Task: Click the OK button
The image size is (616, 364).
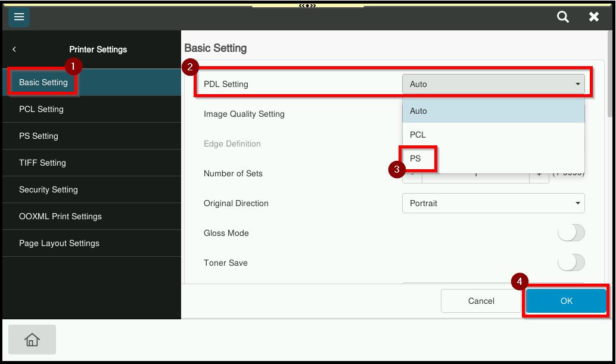Action: coord(566,301)
